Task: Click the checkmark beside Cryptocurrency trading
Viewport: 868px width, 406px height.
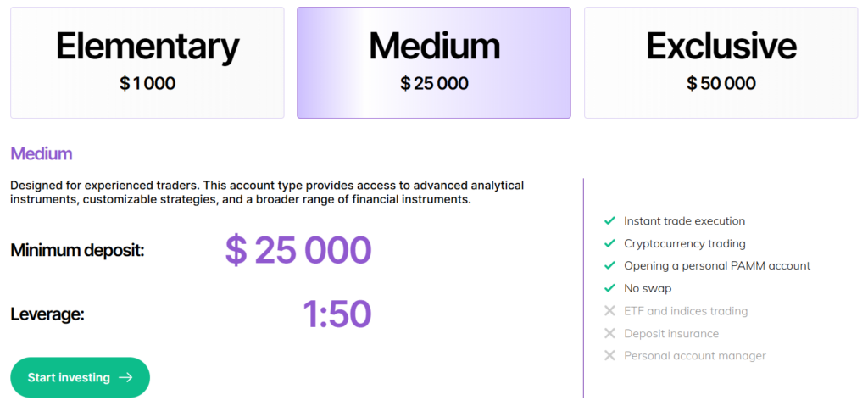Action: click(x=609, y=243)
